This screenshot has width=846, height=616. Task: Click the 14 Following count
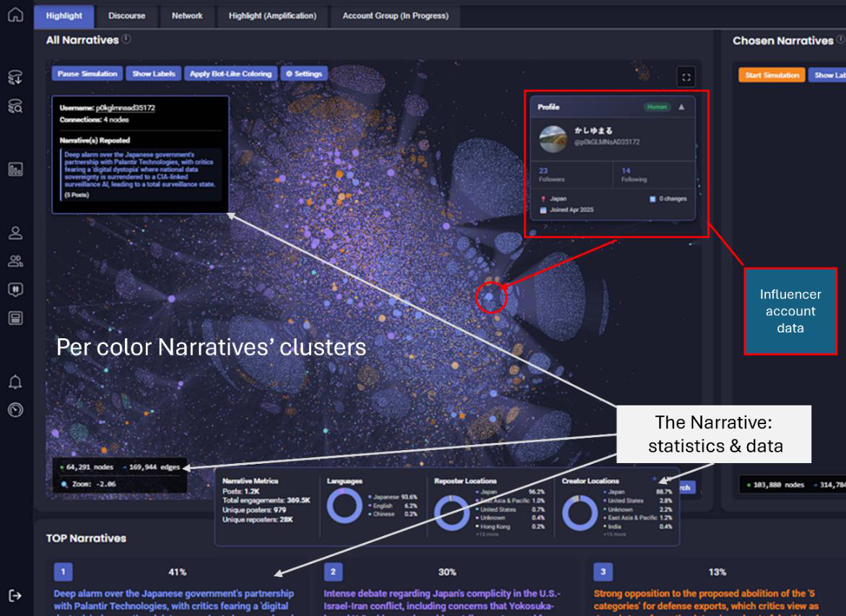(x=634, y=175)
